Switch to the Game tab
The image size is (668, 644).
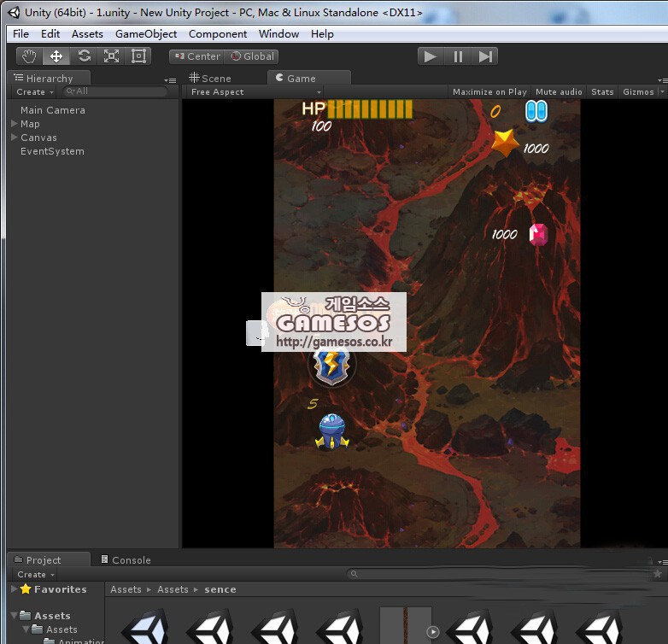coord(309,78)
